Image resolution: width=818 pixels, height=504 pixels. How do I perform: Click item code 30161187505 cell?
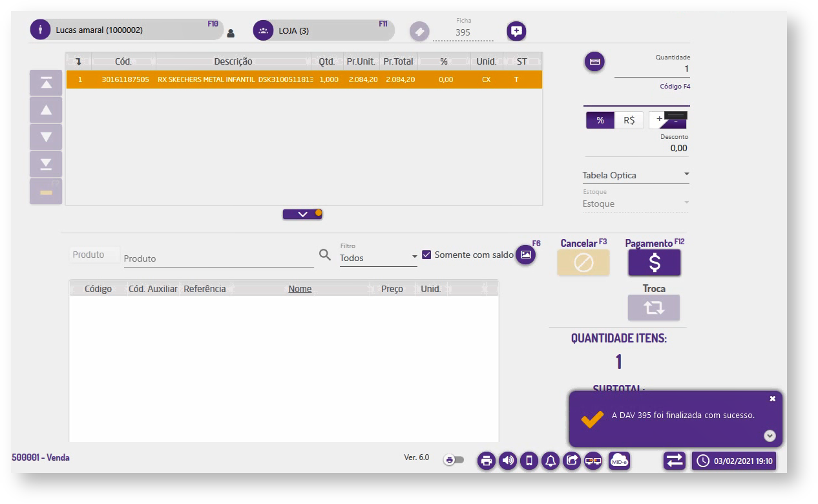pyautogui.click(x=125, y=79)
